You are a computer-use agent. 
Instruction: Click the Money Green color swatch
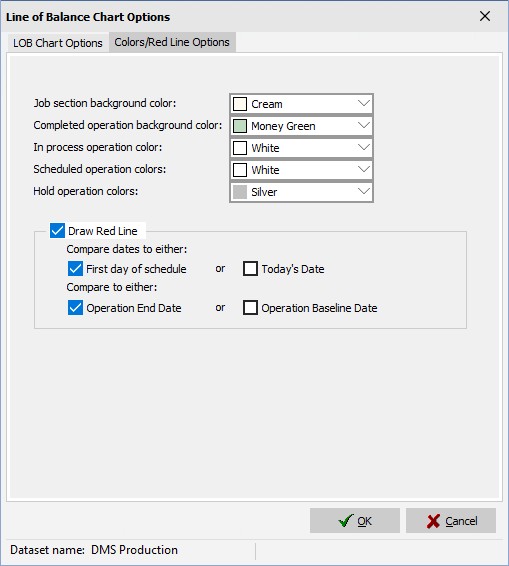tap(240, 126)
